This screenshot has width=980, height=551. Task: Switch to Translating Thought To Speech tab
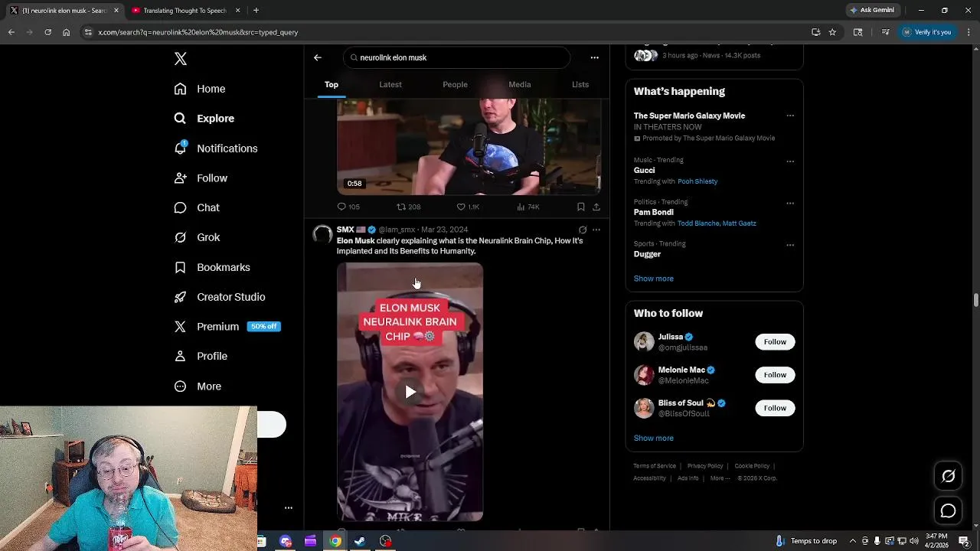185,11
